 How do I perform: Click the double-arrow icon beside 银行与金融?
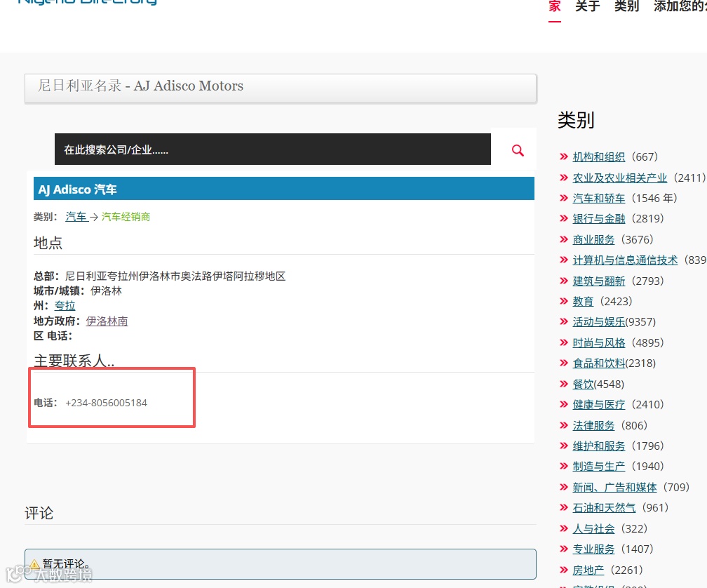564,219
